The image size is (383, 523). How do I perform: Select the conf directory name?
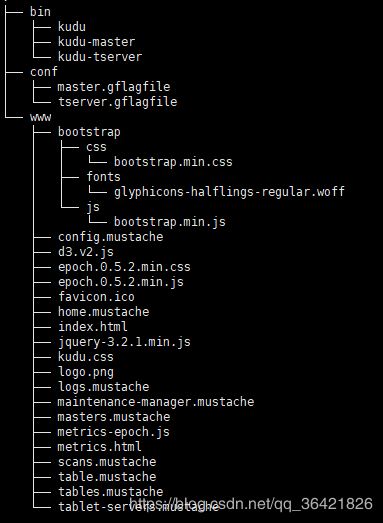click(44, 72)
